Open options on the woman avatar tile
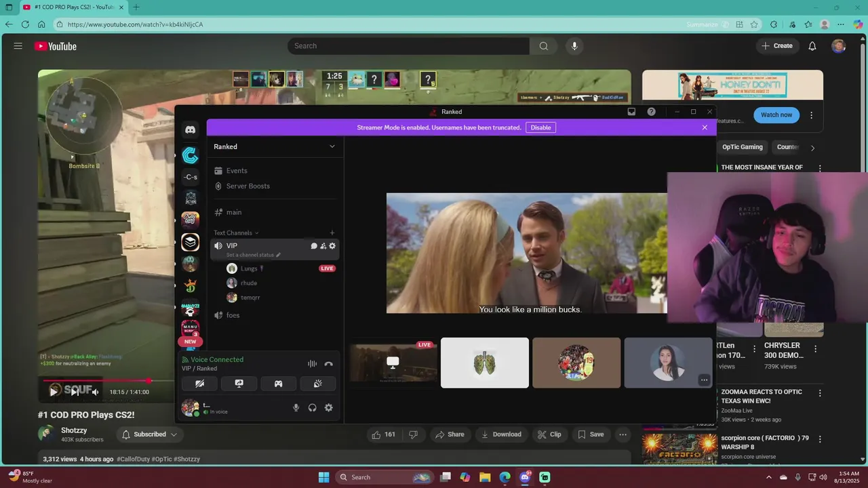The width and height of the screenshot is (868, 488). point(704,380)
